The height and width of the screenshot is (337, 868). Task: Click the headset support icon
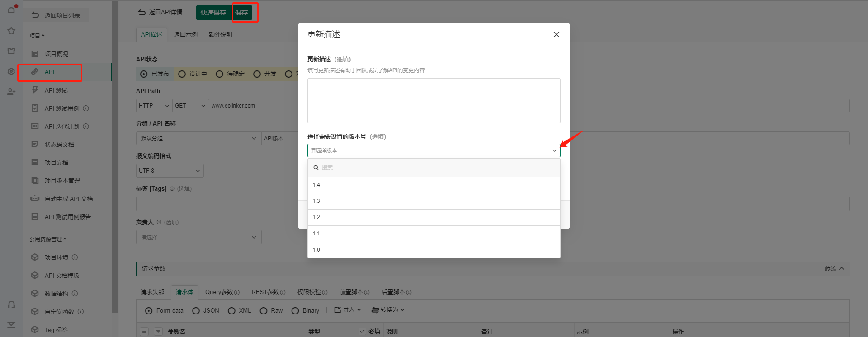pos(11,304)
